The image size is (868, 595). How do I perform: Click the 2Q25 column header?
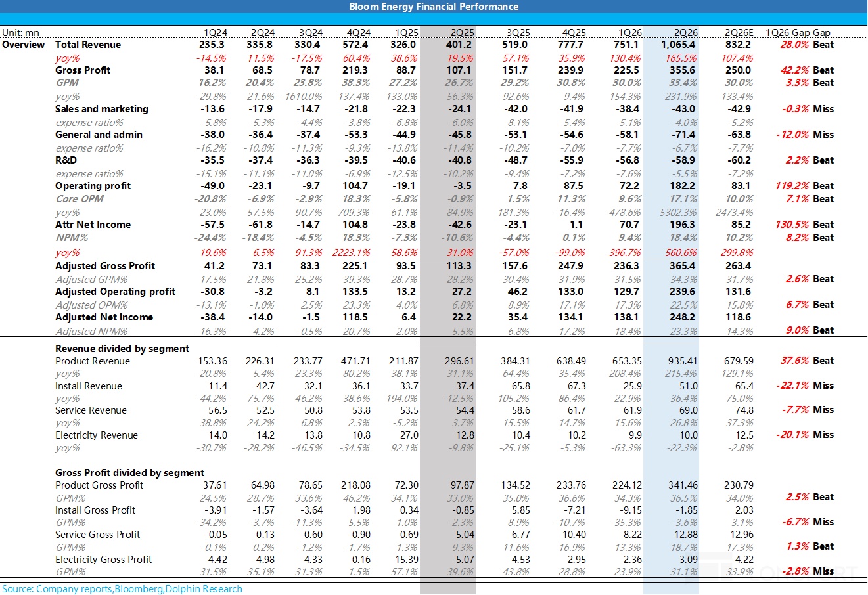[463, 33]
